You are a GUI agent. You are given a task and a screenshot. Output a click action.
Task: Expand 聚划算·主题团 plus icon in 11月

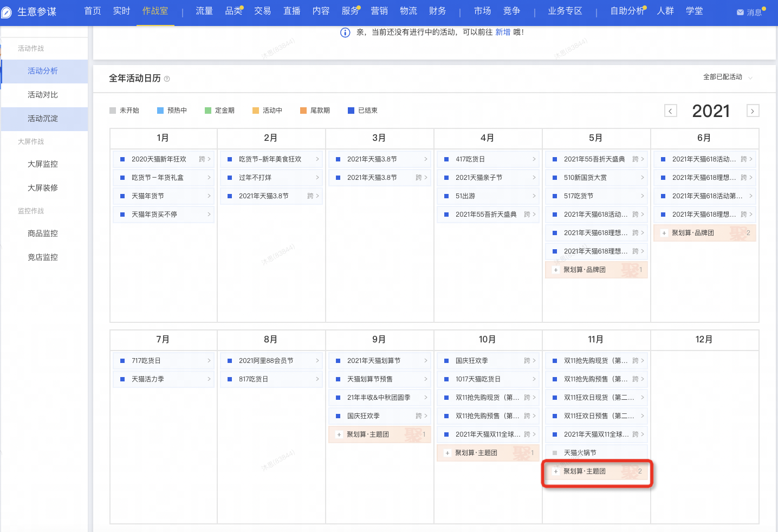[x=555, y=471]
